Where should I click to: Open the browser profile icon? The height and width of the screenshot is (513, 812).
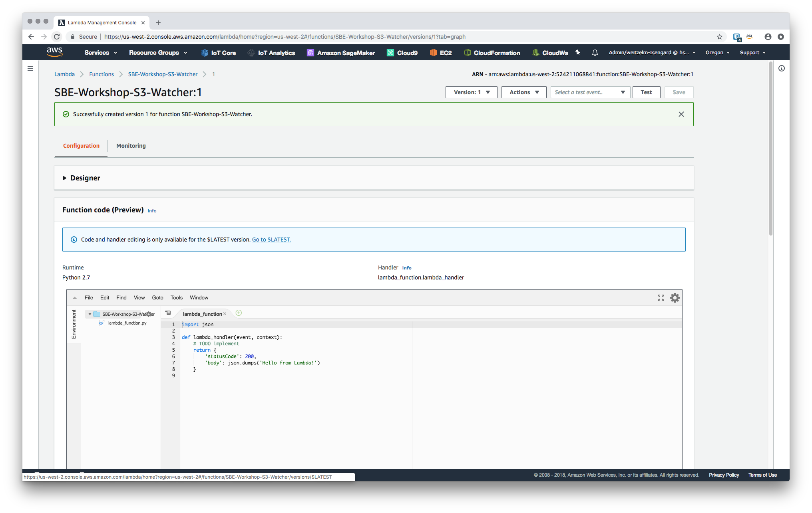[x=768, y=37]
